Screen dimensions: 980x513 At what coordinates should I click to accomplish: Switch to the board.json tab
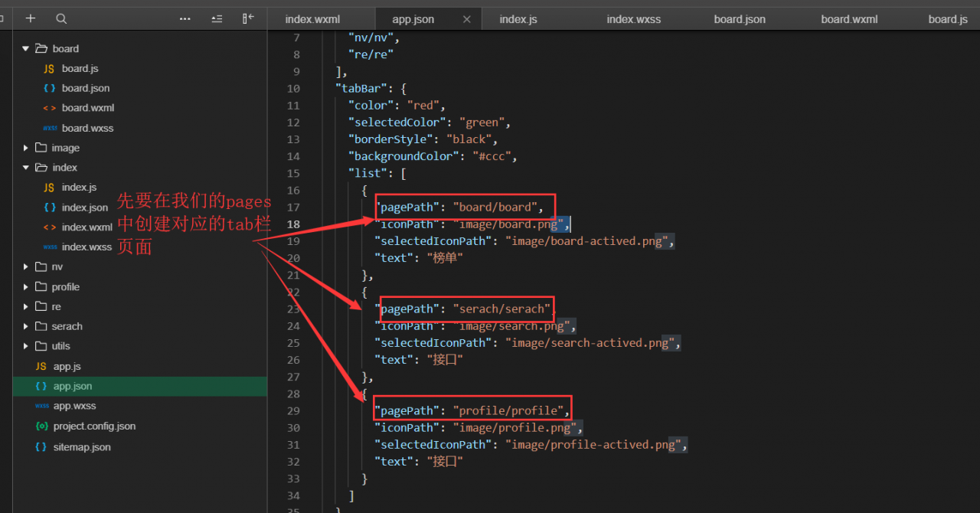(x=740, y=19)
